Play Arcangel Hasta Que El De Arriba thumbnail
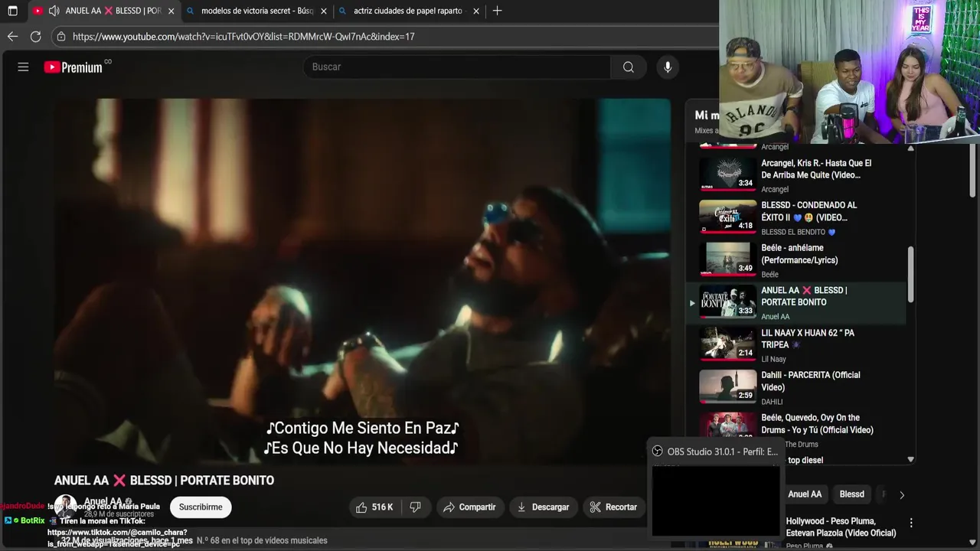980x551 pixels. [727, 173]
